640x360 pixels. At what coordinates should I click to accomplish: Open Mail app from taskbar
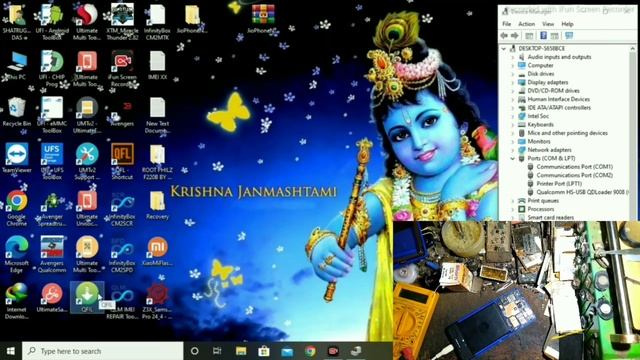[x=287, y=351]
